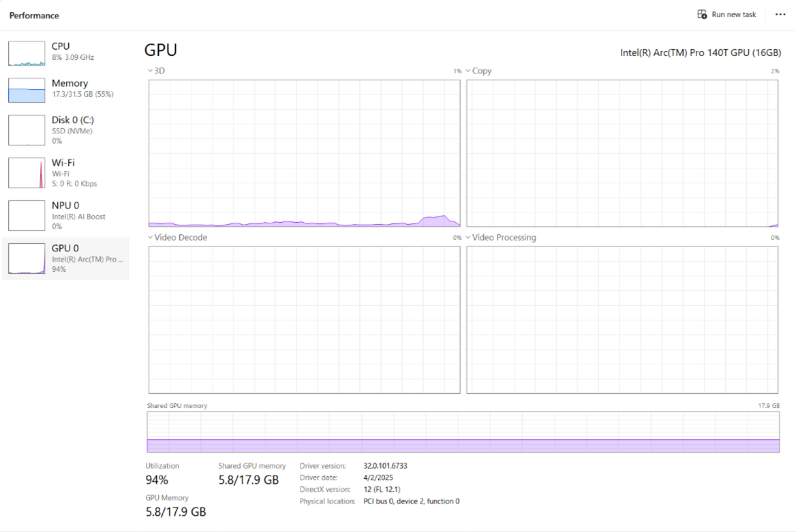Click the Performance page heading

point(34,15)
